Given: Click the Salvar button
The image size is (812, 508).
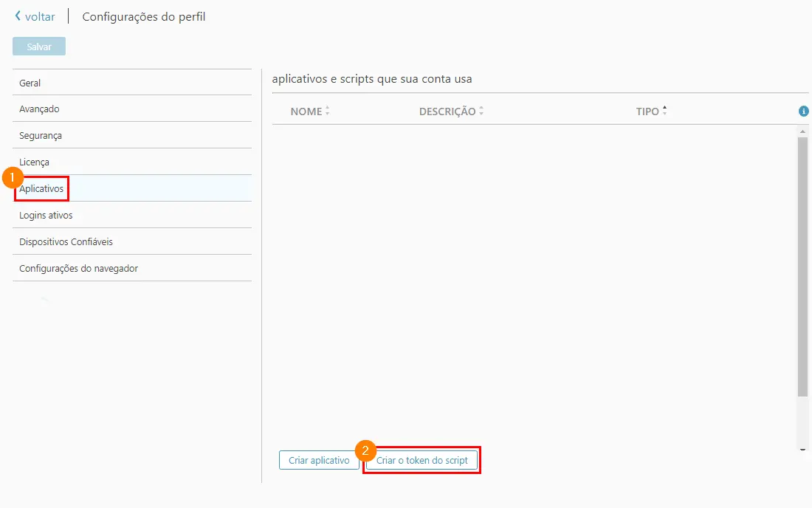Looking at the screenshot, I should click(x=39, y=47).
